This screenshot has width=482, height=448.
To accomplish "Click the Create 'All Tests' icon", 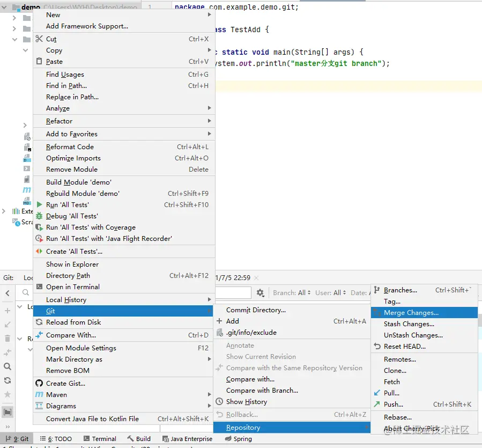I will click(39, 252).
